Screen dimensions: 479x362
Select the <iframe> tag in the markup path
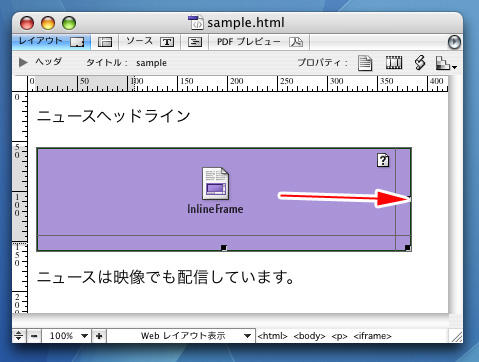[x=372, y=336]
